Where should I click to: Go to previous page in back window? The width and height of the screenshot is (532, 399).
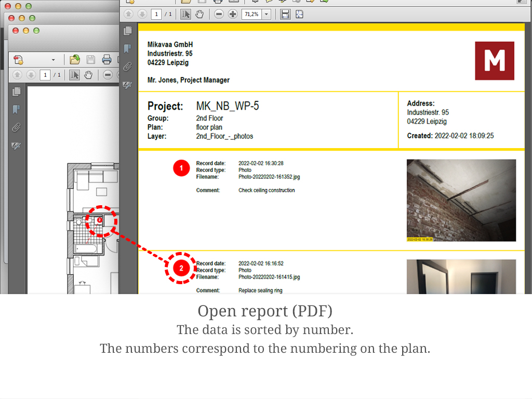coord(17,75)
